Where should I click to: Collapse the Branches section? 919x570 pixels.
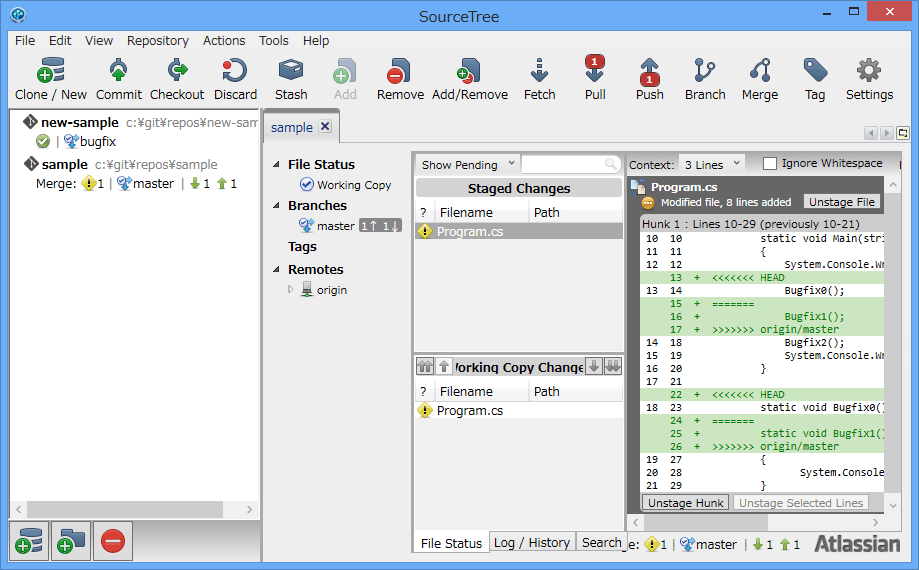(x=276, y=206)
